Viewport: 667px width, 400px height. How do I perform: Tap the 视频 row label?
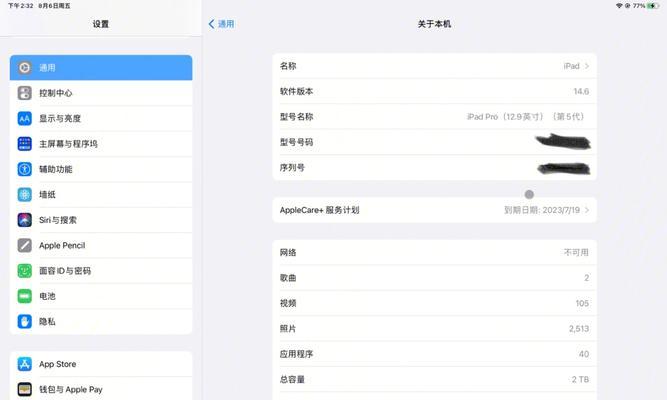(x=288, y=303)
